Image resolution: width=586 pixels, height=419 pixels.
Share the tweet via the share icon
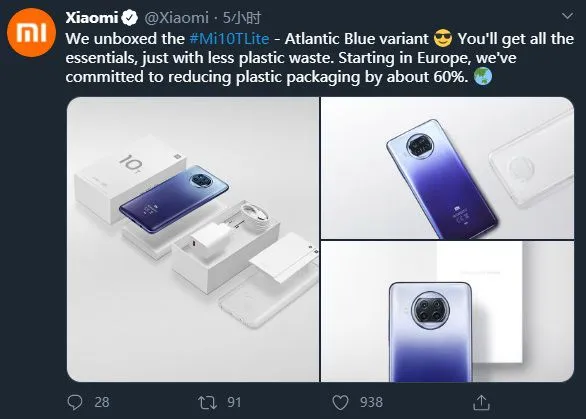click(481, 403)
